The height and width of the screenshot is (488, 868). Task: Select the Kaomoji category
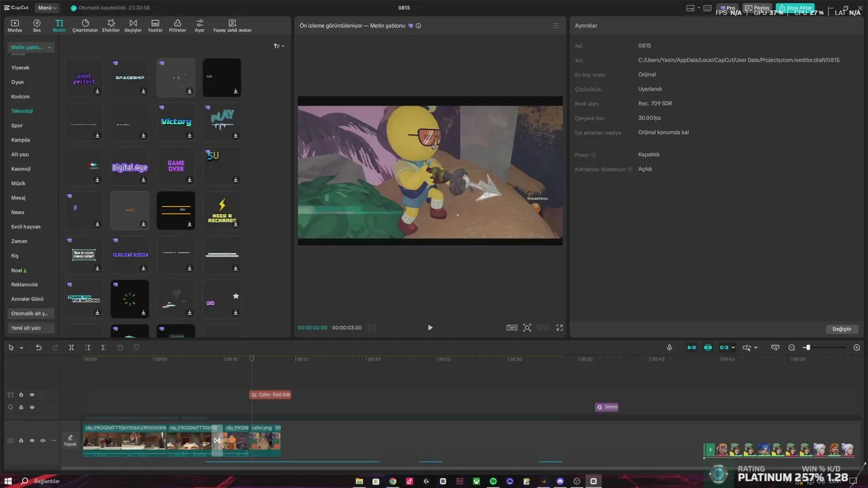tap(20, 169)
